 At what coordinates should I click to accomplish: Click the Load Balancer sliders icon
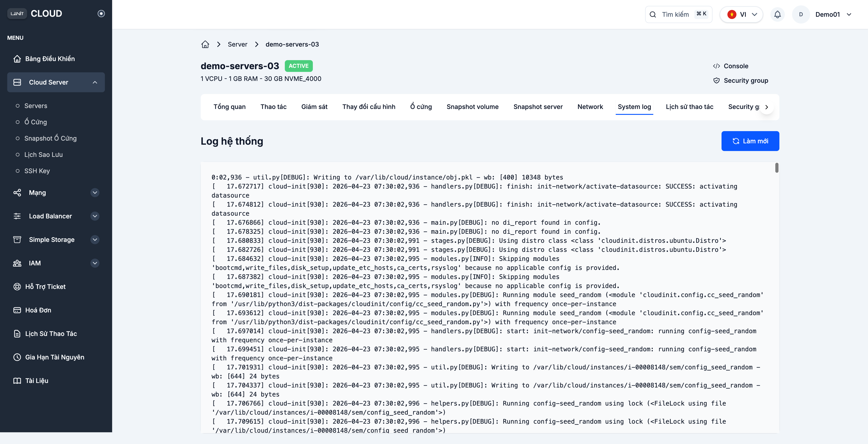[x=17, y=216]
